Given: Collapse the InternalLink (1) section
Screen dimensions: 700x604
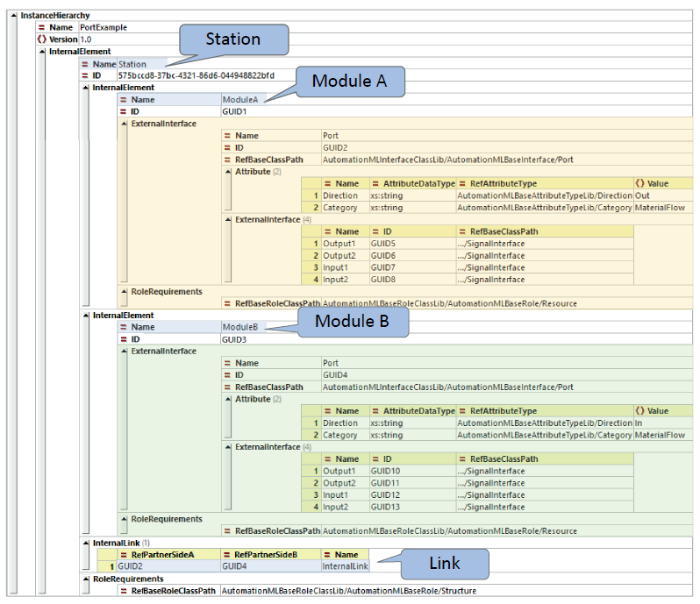Looking at the screenshot, I should pos(86,543).
